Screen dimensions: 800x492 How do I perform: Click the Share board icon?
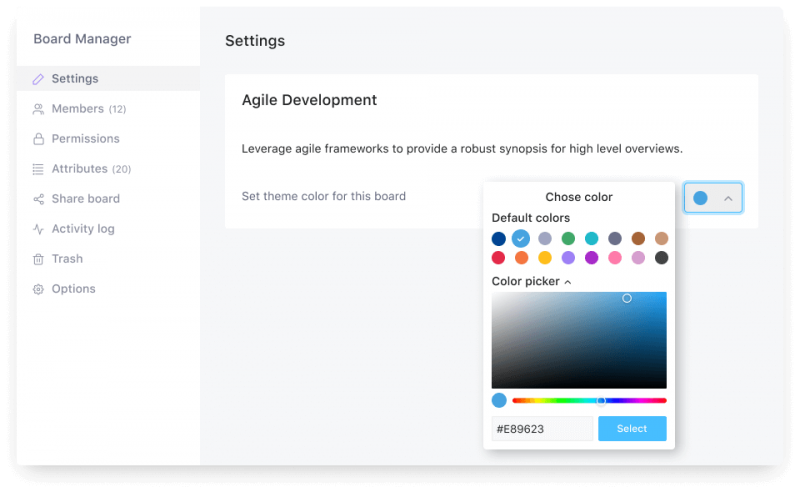(x=38, y=199)
